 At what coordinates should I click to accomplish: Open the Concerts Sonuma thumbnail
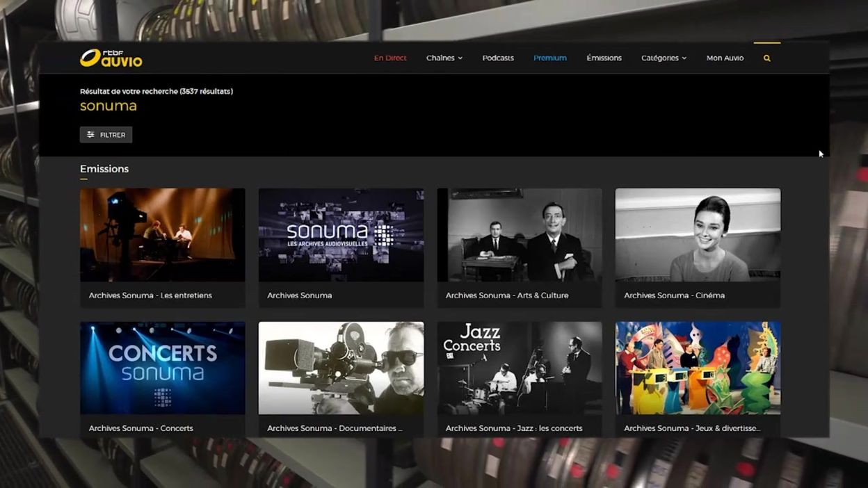(x=162, y=368)
